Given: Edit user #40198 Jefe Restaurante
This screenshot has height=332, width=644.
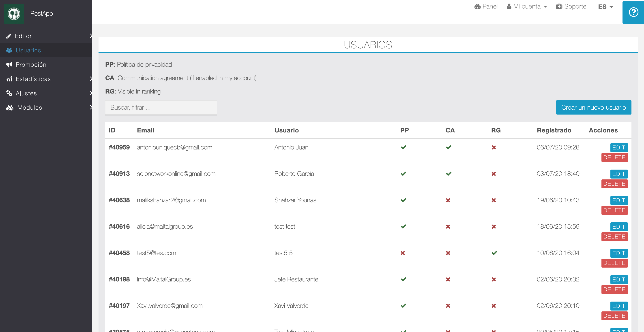Looking at the screenshot, I should point(618,279).
